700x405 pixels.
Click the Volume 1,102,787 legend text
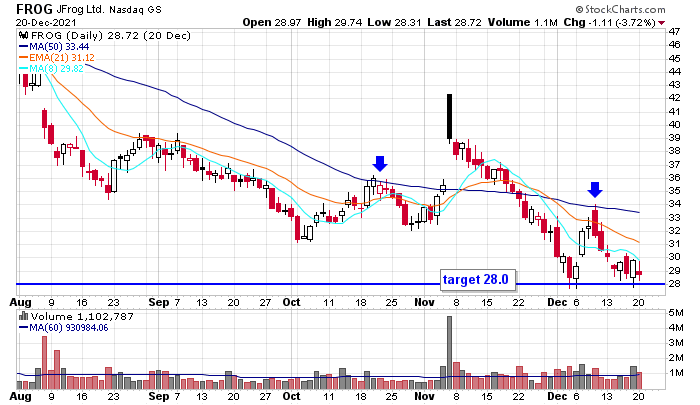click(82, 317)
